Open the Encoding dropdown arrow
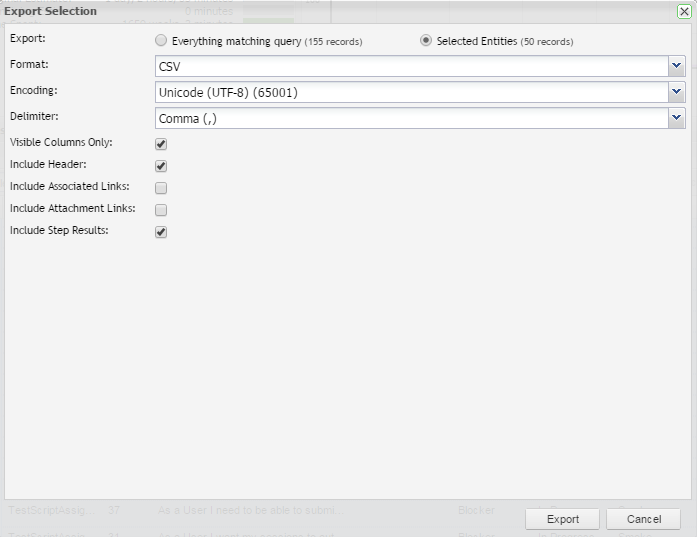 (x=677, y=92)
